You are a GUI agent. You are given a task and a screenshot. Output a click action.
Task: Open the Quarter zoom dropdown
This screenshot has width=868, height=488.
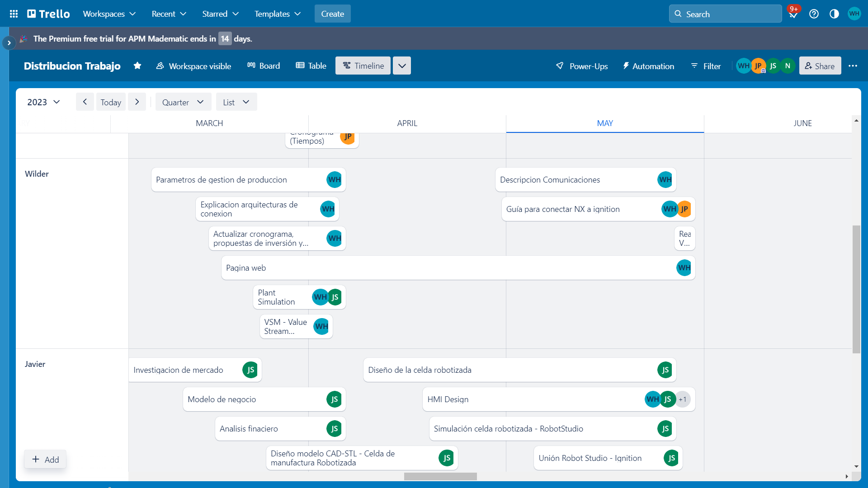(183, 102)
